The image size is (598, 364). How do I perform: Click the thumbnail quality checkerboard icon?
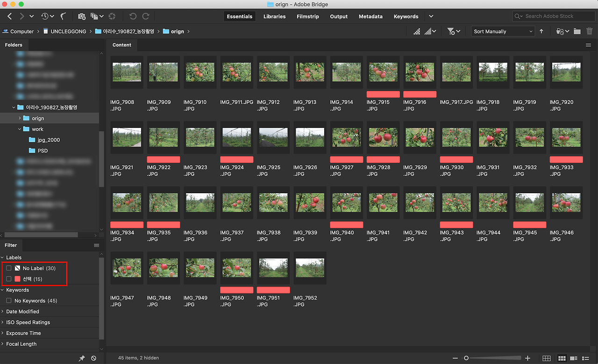pos(417,31)
